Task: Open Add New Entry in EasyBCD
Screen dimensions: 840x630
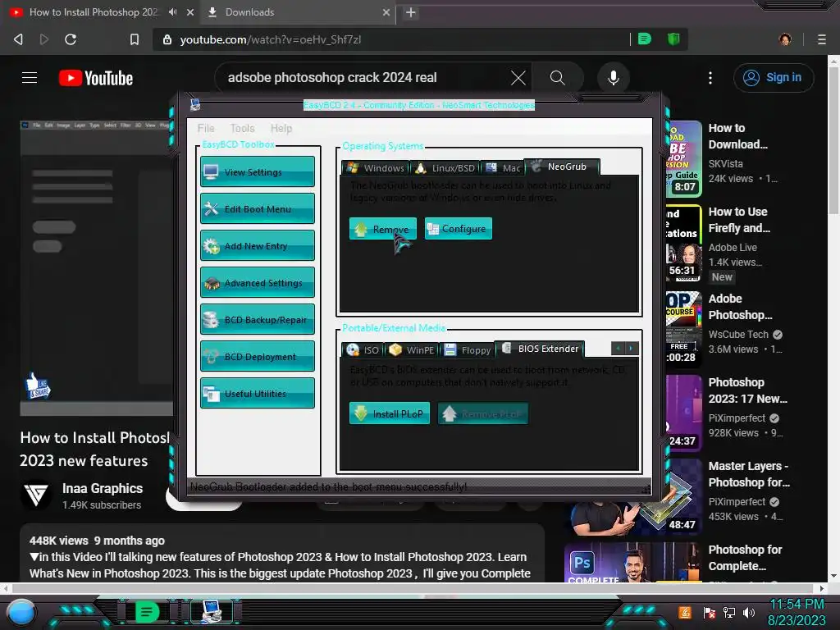Action: point(257,246)
